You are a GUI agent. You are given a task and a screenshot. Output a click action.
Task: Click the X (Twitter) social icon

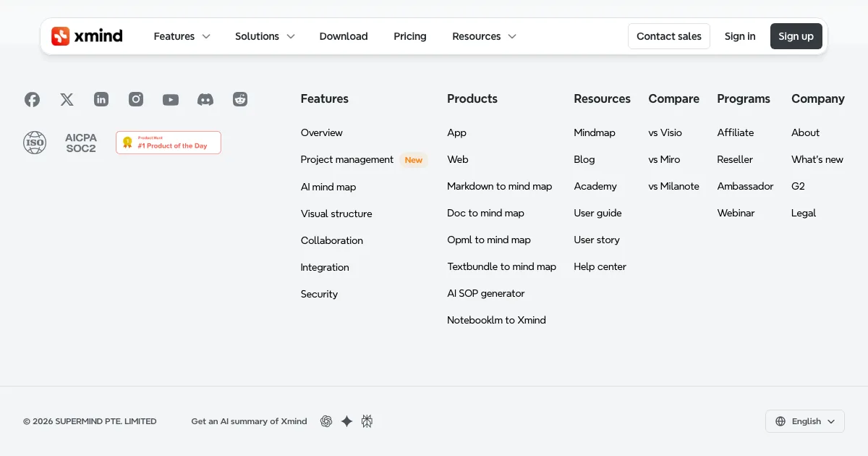click(x=67, y=99)
